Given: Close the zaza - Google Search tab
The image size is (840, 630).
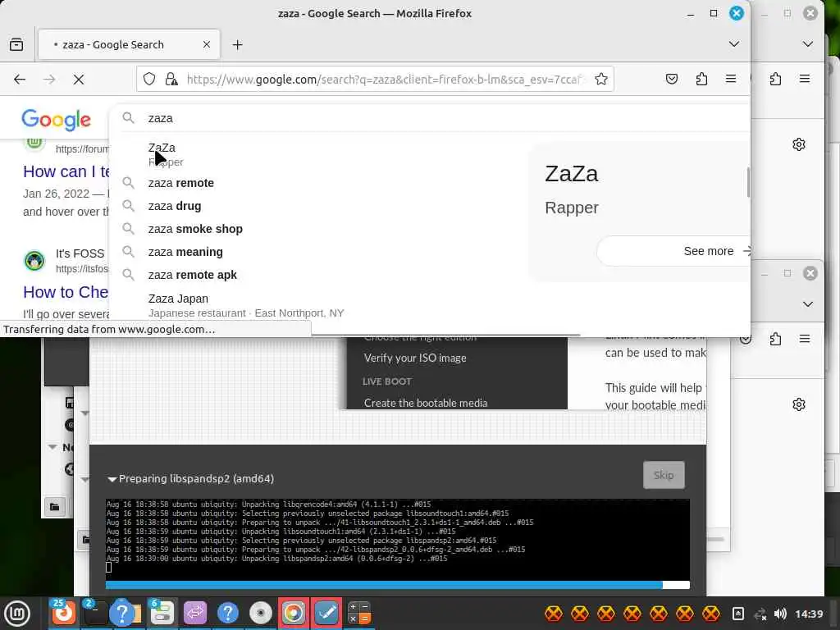Looking at the screenshot, I should pos(206,44).
